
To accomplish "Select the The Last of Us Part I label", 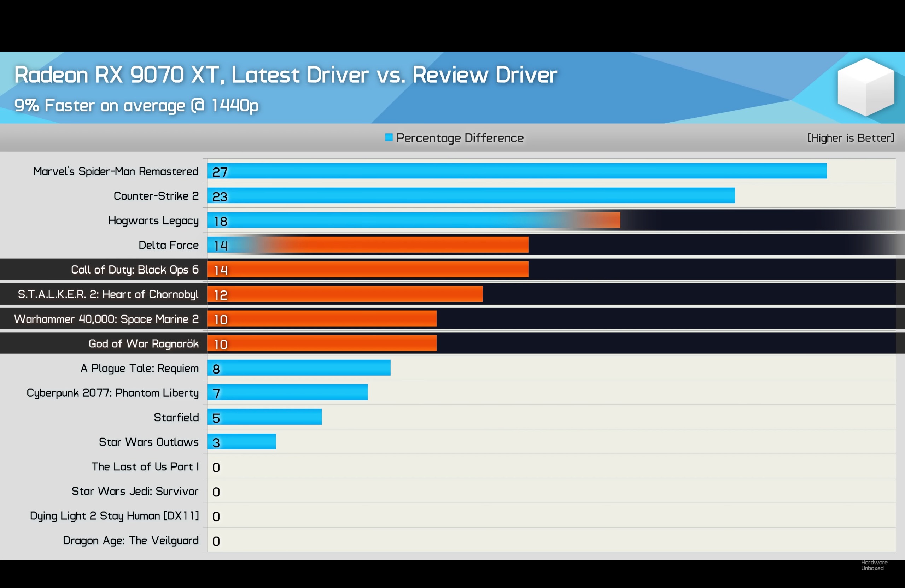I will point(145,467).
